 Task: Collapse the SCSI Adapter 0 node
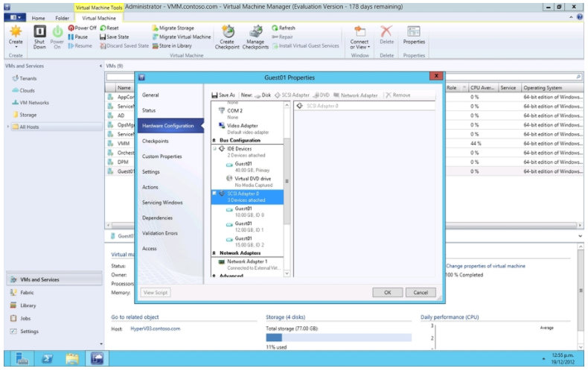(214, 194)
